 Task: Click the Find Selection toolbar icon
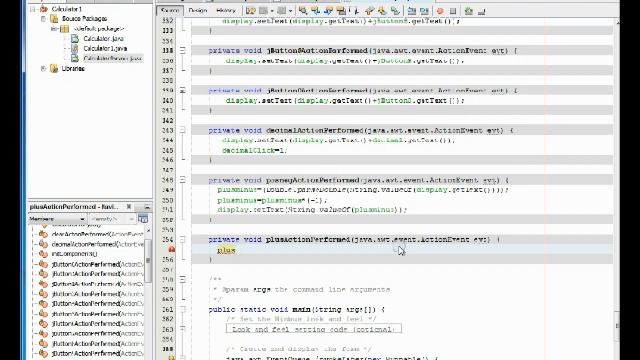303,11
